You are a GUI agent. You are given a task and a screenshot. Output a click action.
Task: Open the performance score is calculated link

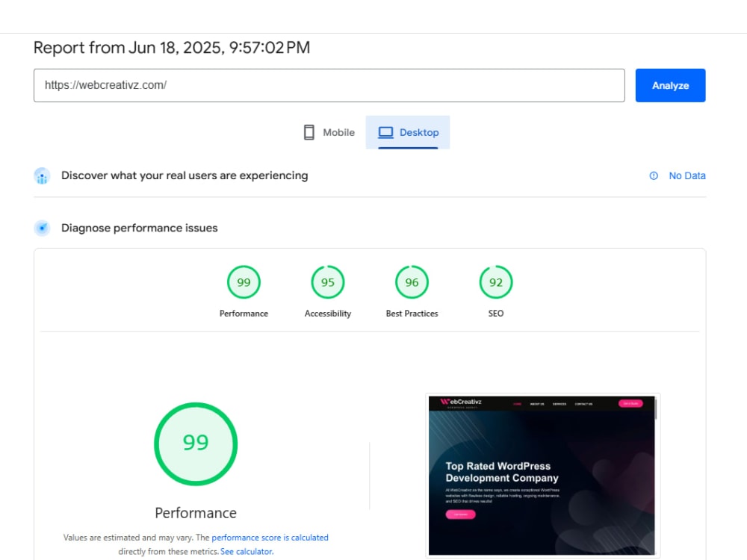point(270,537)
